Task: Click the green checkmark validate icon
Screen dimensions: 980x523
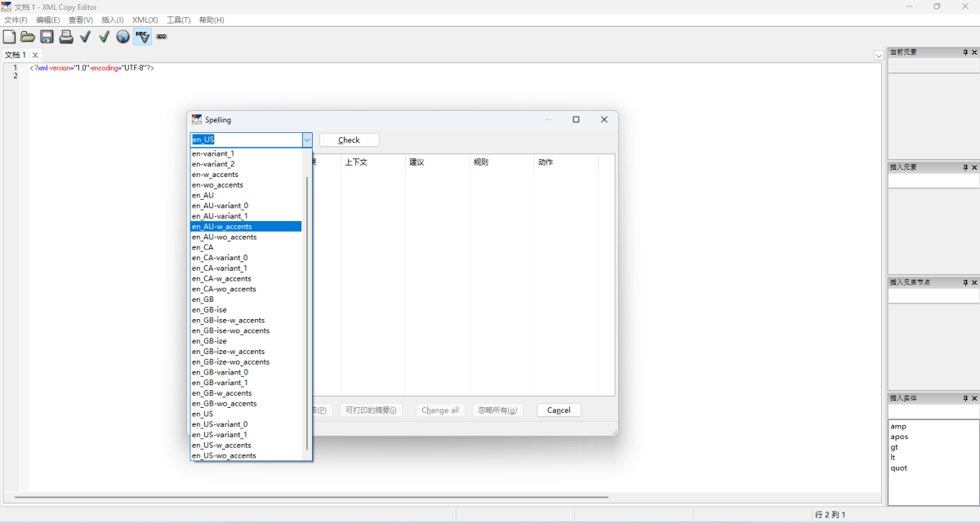Action: coord(104,37)
